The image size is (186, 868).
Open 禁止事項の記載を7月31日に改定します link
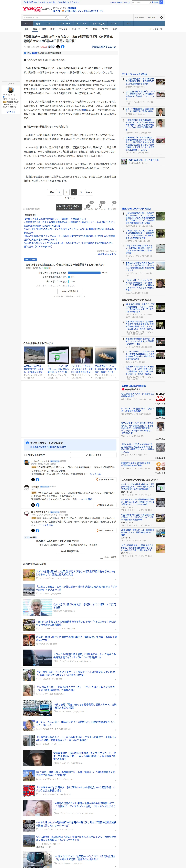pyautogui.click(x=48, y=447)
